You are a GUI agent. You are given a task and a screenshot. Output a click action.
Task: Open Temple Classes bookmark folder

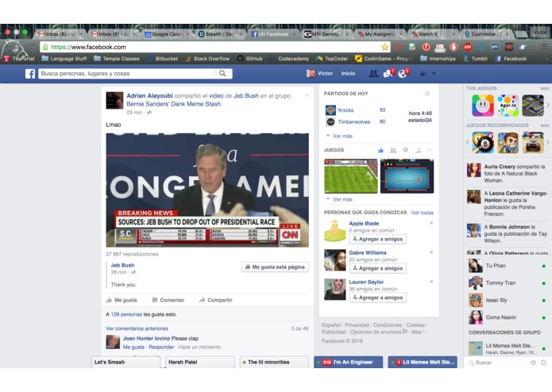tap(117, 59)
